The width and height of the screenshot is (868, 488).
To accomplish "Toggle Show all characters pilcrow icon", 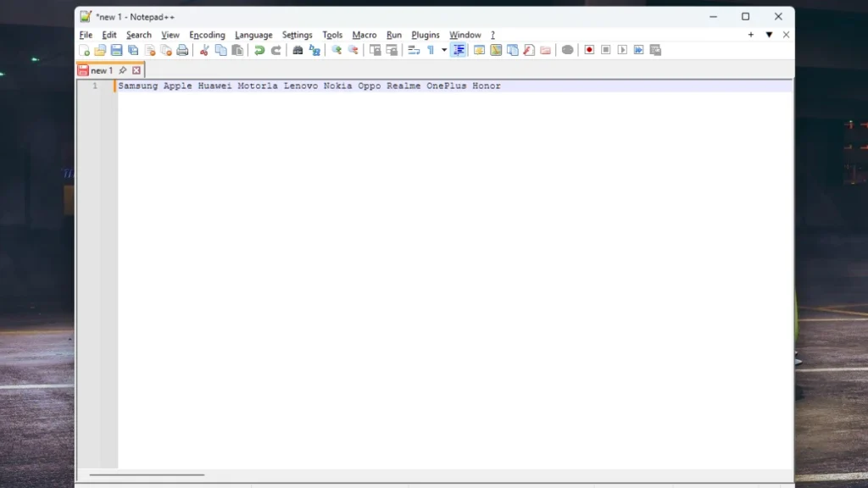I will [x=431, y=50].
